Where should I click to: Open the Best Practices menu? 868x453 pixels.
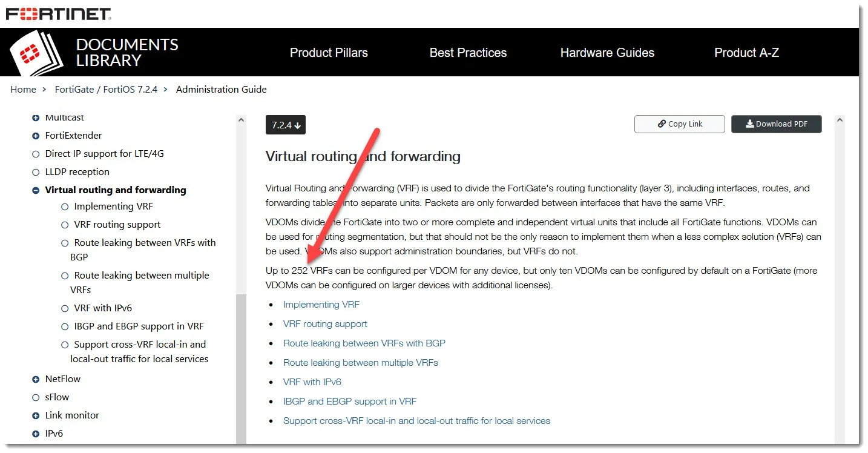[468, 53]
